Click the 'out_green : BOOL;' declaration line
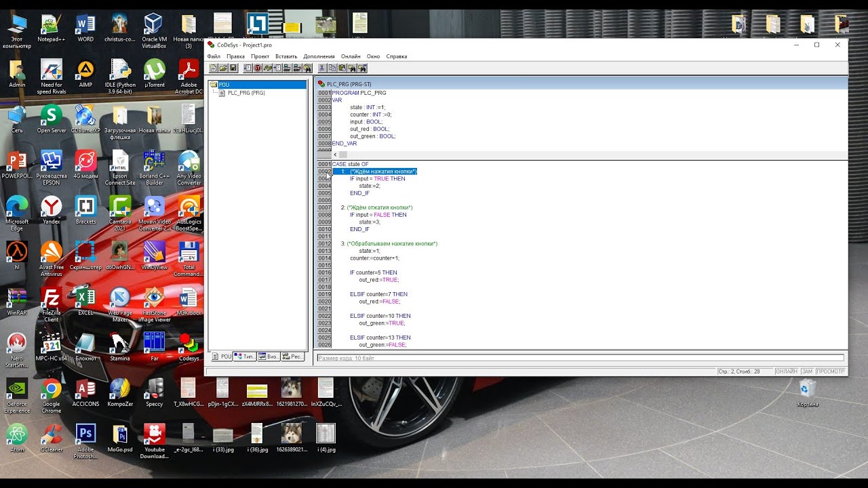 [372, 136]
